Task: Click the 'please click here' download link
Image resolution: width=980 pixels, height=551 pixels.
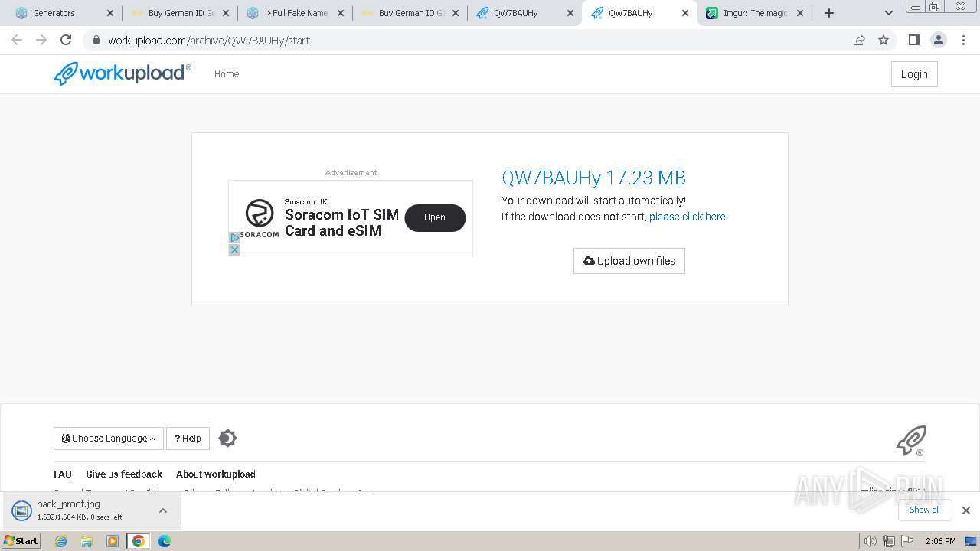Action: point(688,217)
